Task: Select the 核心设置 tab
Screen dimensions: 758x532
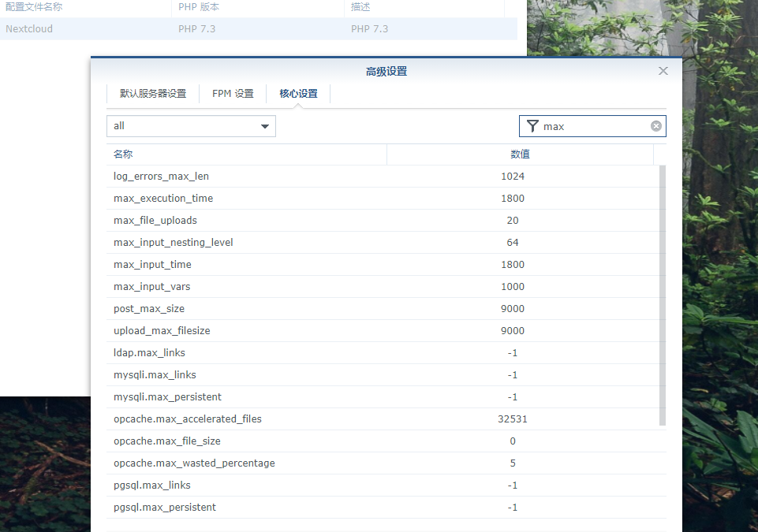Action: 297,92
